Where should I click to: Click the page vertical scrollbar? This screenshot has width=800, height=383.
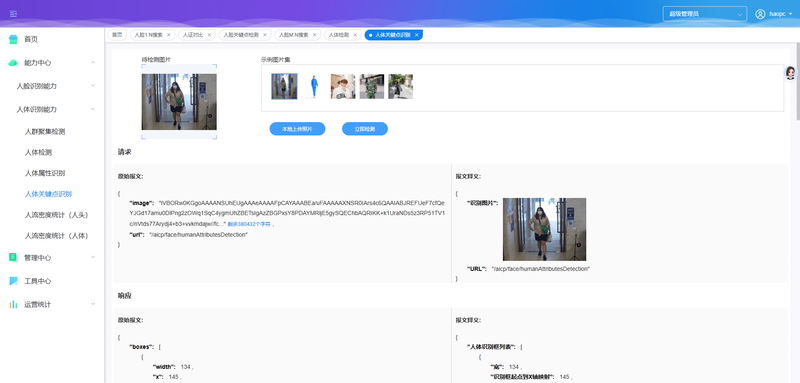coord(797,81)
